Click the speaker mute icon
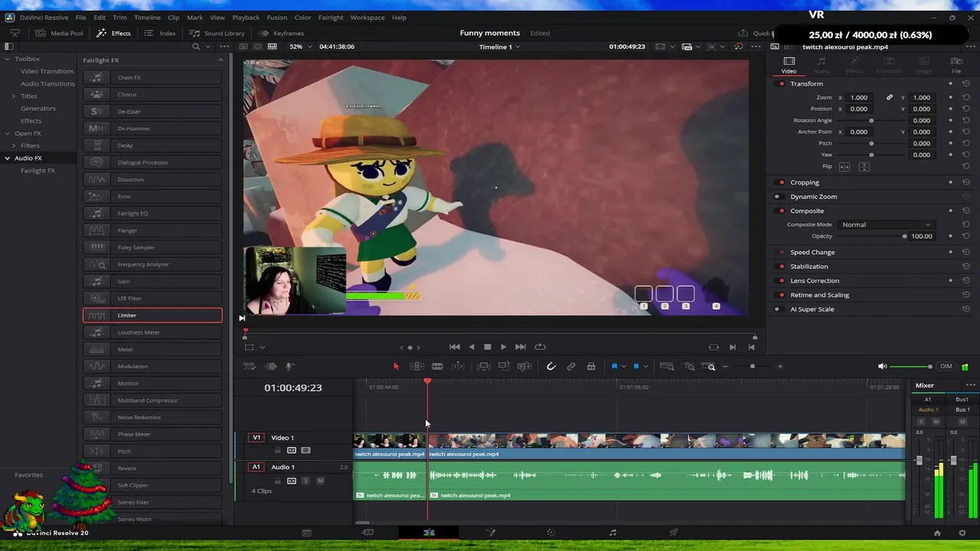Screen dimensions: 980x551 [882, 367]
